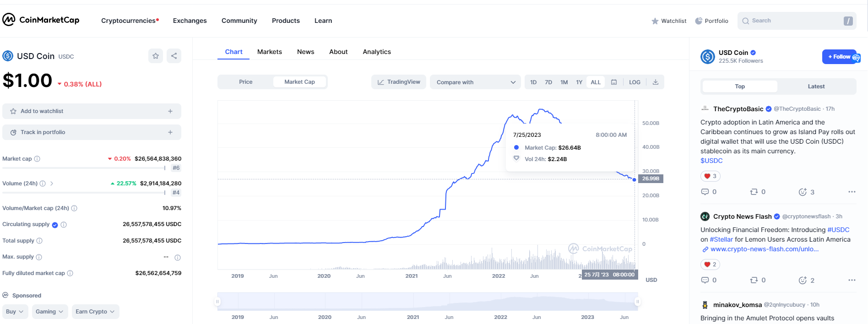This screenshot has width=868, height=324.
Task: Expand the Earn Crypto dropdown
Action: pyautogui.click(x=95, y=312)
